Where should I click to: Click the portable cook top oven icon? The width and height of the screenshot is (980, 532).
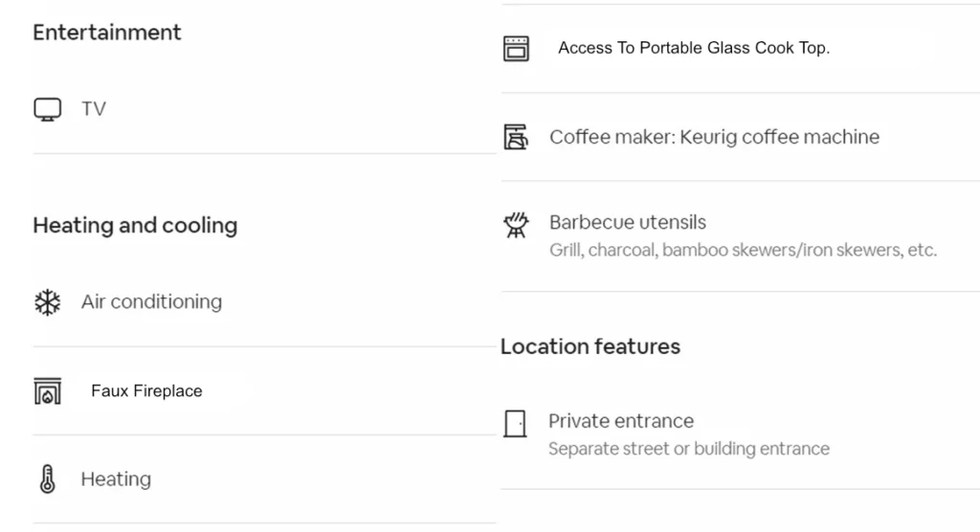click(516, 49)
